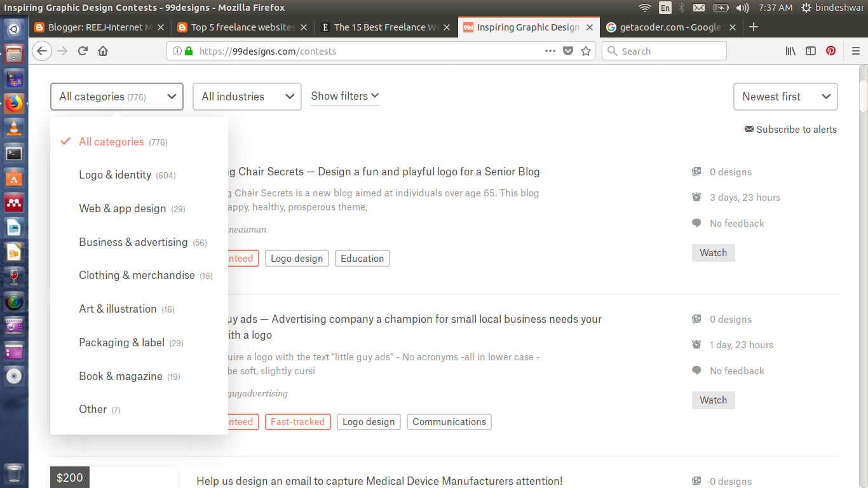868x488 pixels.
Task: Click the 7:37 AM clock
Action: pyautogui.click(x=775, y=8)
